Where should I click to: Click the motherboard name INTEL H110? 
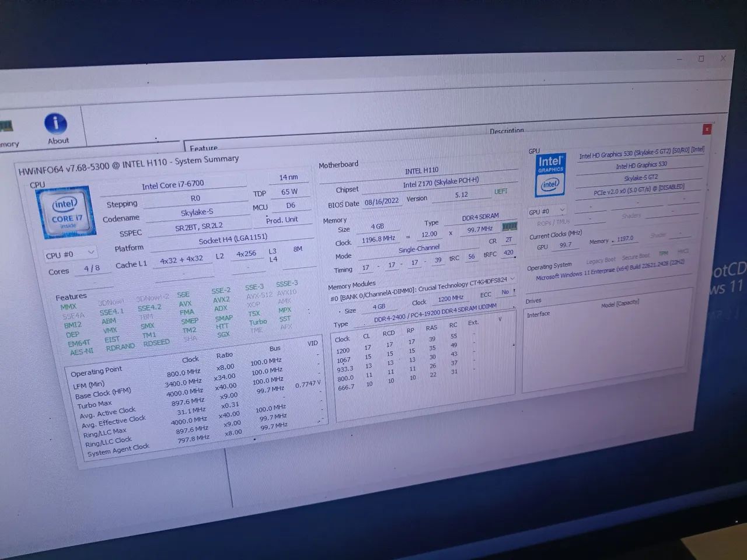pyautogui.click(x=421, y=170)
